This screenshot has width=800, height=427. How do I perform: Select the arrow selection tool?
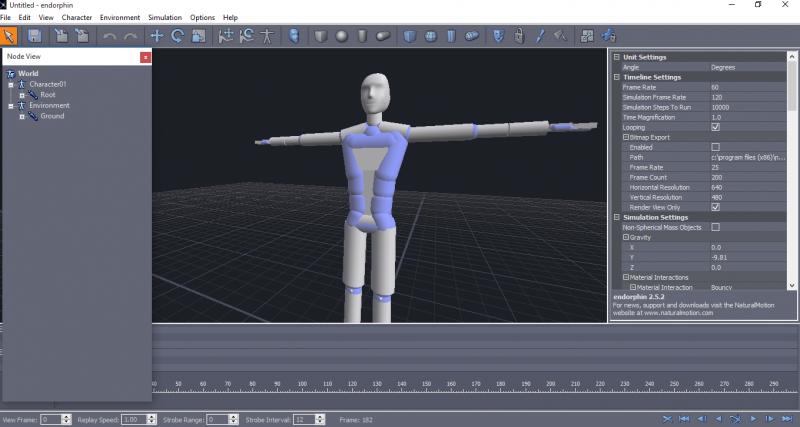point(10,35)
